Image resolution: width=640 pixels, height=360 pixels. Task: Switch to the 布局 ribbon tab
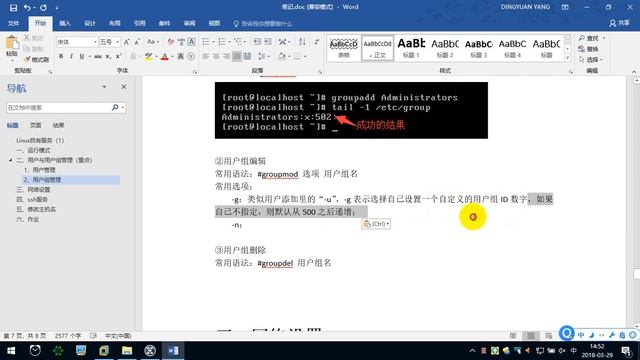(x=115, y=23)
